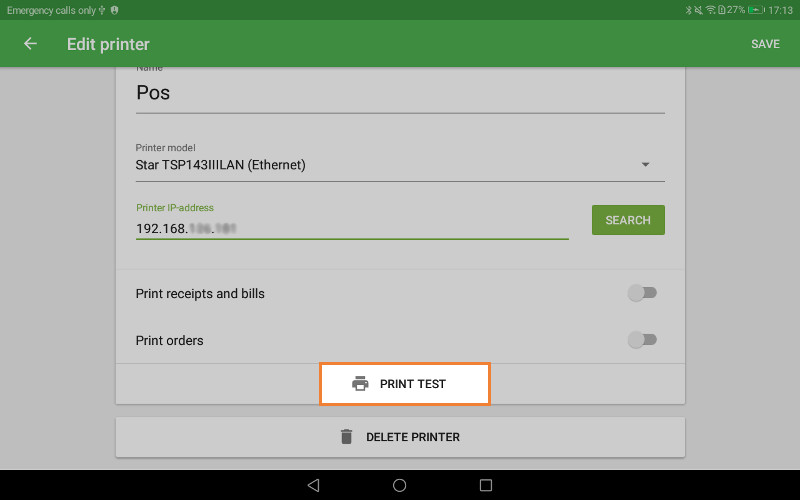Enable the Print receipts and bills switch
The image size is (800, 500).
point(641,293)
